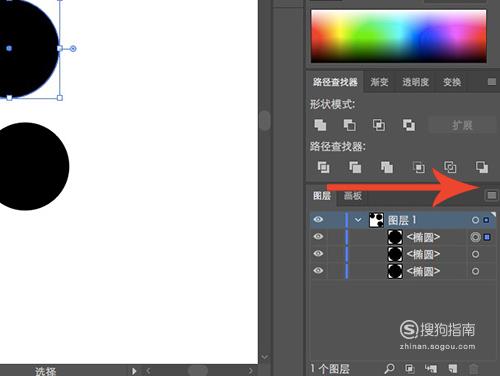Click the target circle of 图层 1

point(476,220)
